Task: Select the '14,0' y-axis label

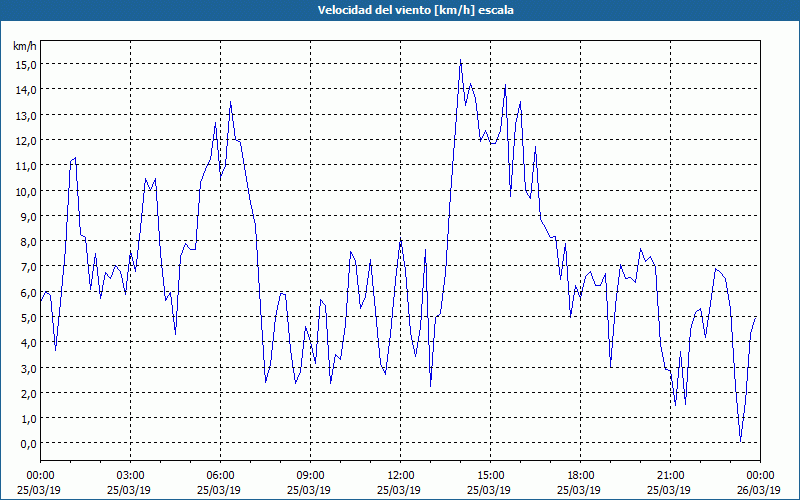Action: (28, 90)
